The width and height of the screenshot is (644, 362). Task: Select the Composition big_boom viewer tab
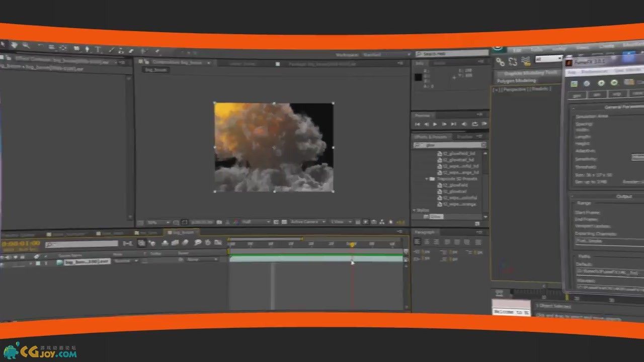(x=176, y=63)
